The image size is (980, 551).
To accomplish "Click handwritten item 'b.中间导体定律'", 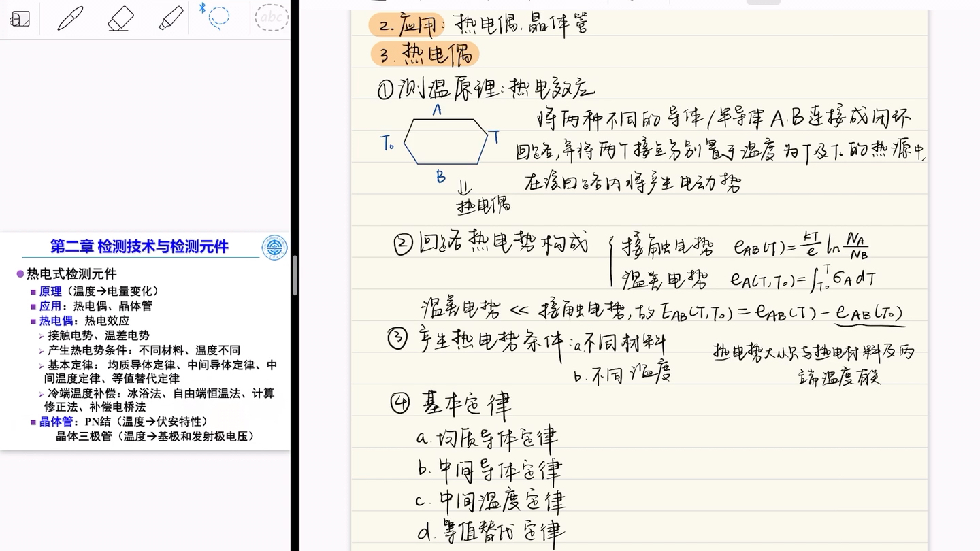I will pyautogui.click(x=490, y=470).
